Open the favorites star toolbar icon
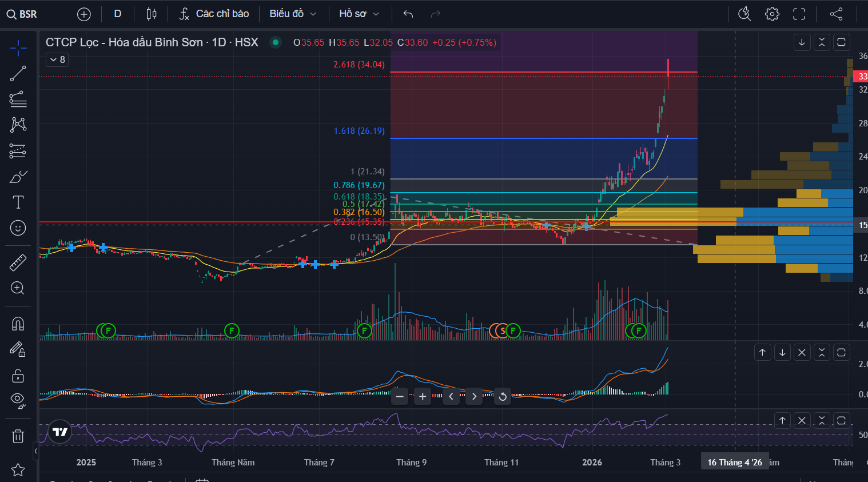This screenshot has height=482, width=868. [18, 470]
